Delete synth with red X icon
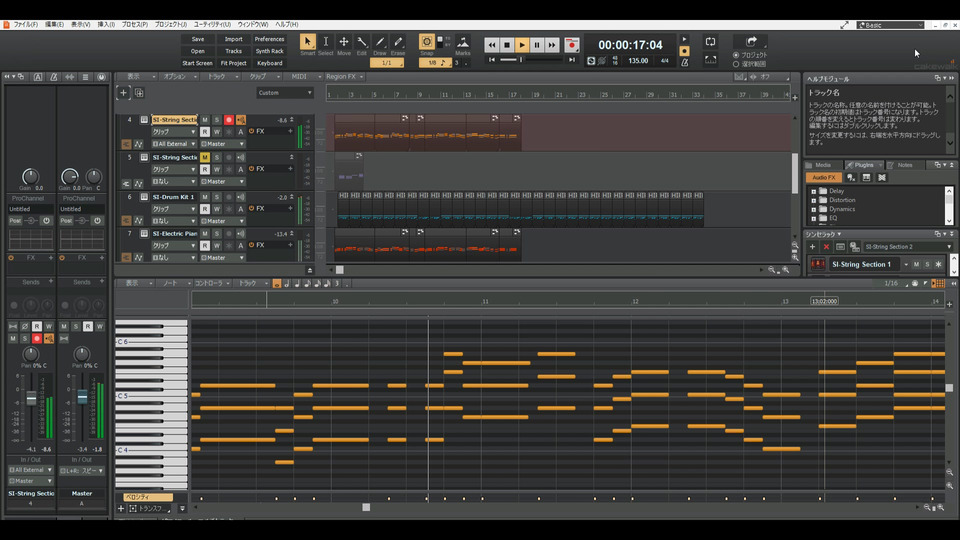The height and width of the screenshot is (540, 960). (x=826, y=247)
